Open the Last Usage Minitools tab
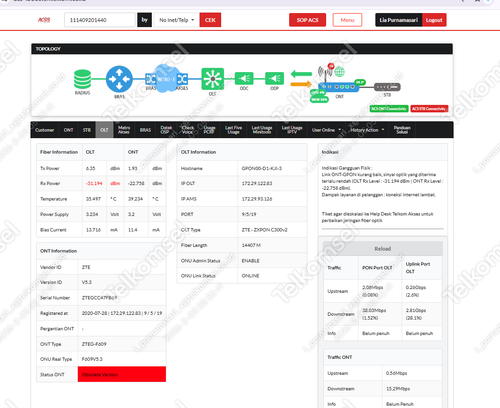 tap(262, 130)
